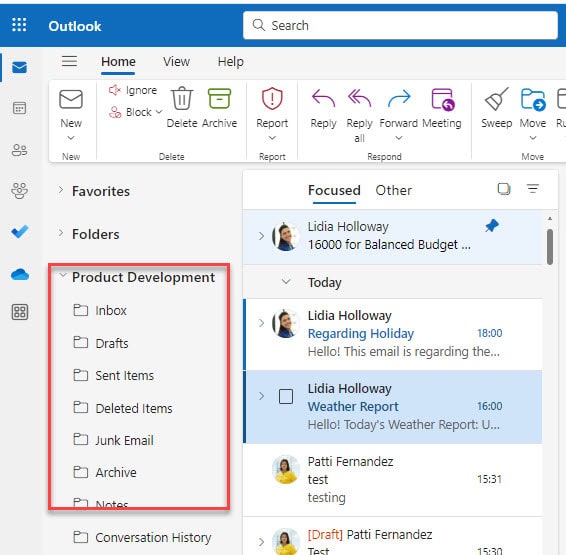
Task: Open the Regarding Holiday email
Action: pyautogui.click(x=392, y=334)
